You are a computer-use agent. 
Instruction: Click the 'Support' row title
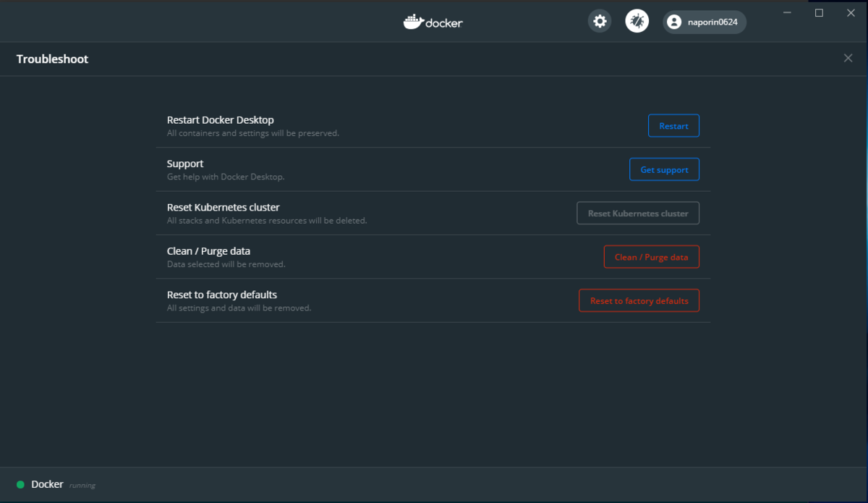tap(185, 164)
